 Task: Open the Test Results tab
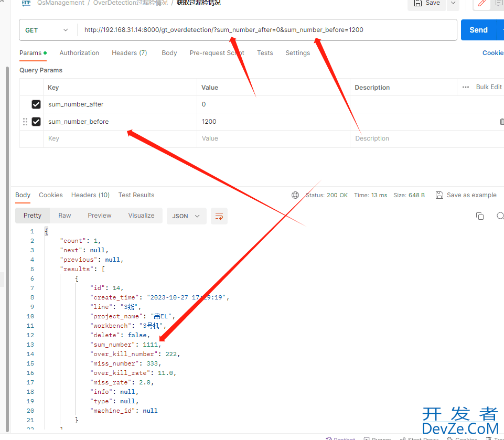136,195
